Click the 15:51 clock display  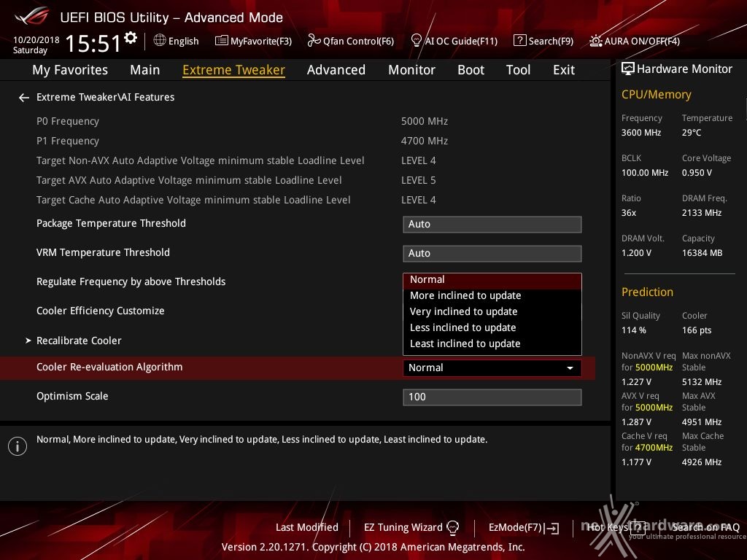93,43
